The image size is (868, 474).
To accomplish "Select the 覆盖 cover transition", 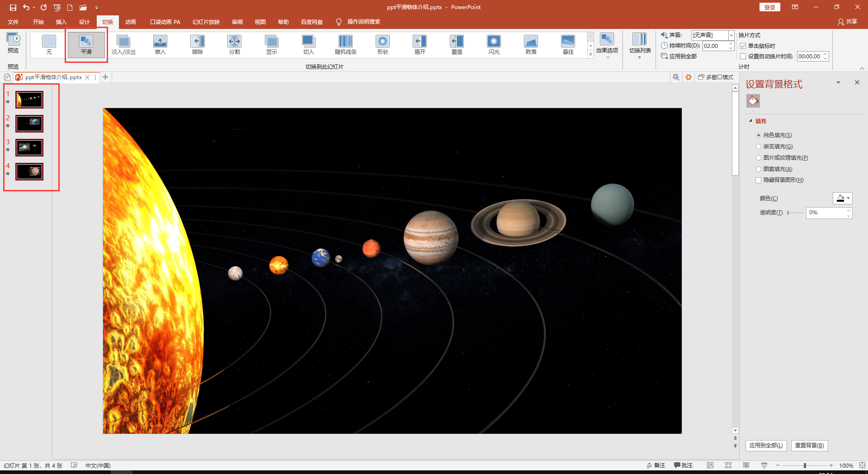I will tap(457, 45).
